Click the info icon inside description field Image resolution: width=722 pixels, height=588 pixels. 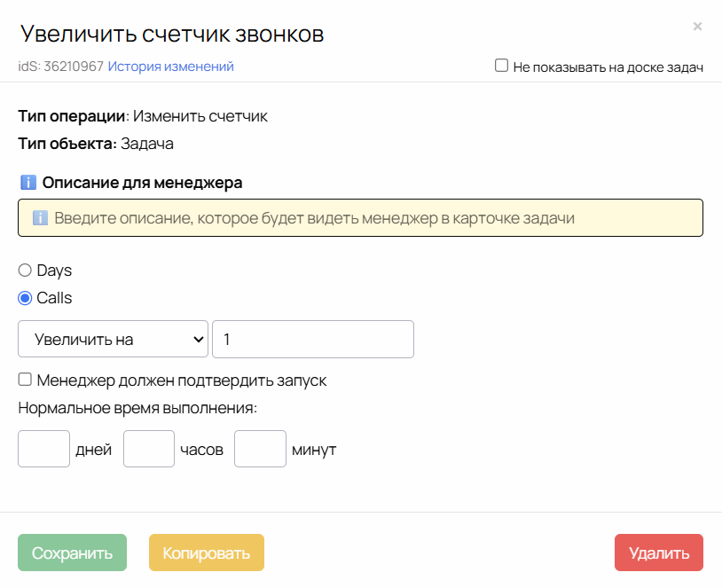pos(40,218)
